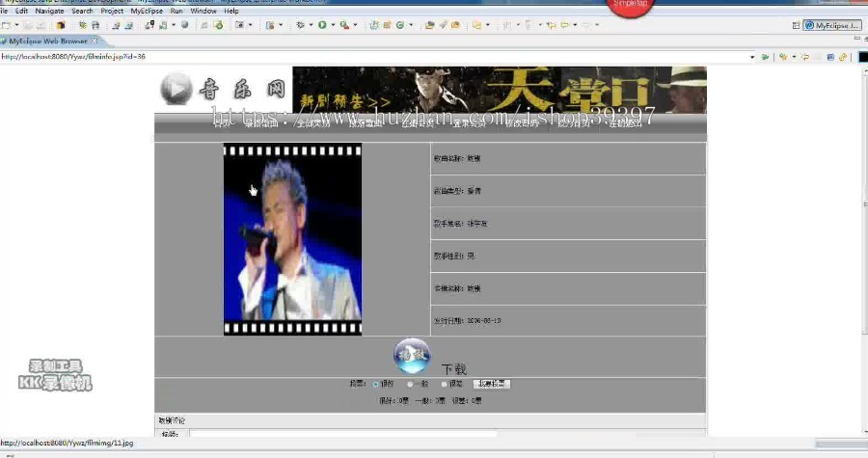Expand the Run configurations dropdown arrow
The height and width of the screenshot is (458, 868).
tap(333, 25)
